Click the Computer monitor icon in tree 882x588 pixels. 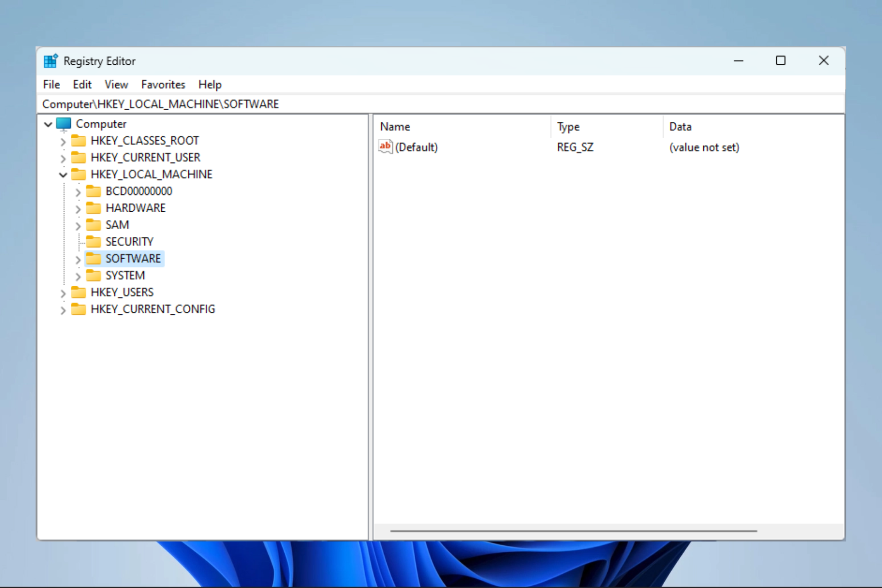pos(63,124)
